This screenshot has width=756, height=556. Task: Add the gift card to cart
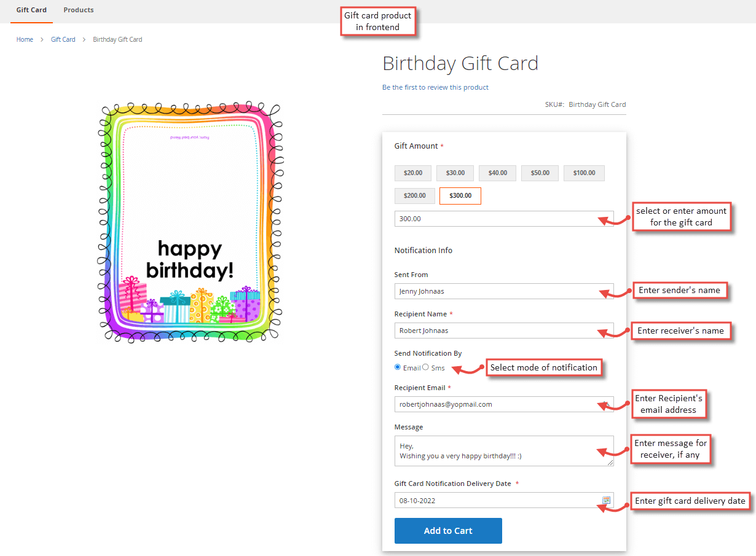[x=448, y=531]
